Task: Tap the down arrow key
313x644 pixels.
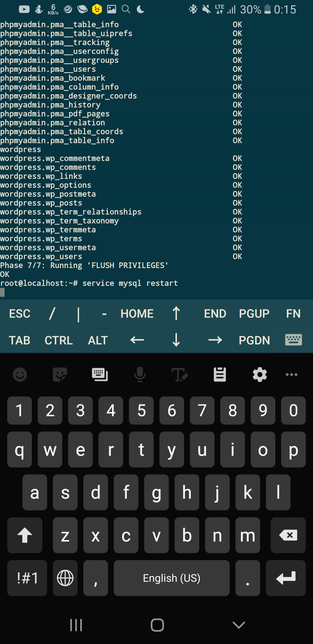Action: tap(176, 340)
